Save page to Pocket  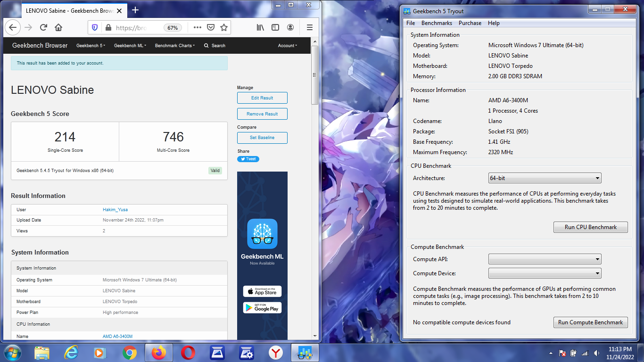click(x=211, y=27)
